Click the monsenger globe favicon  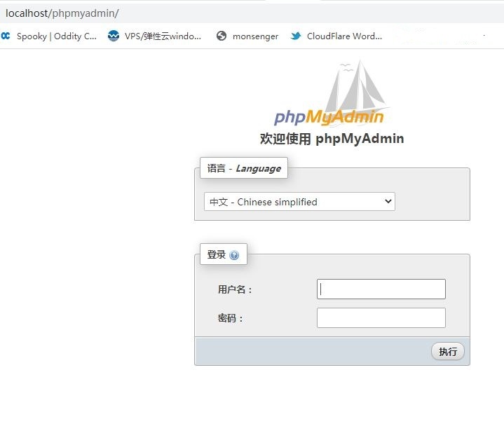(x=221, y=36)
